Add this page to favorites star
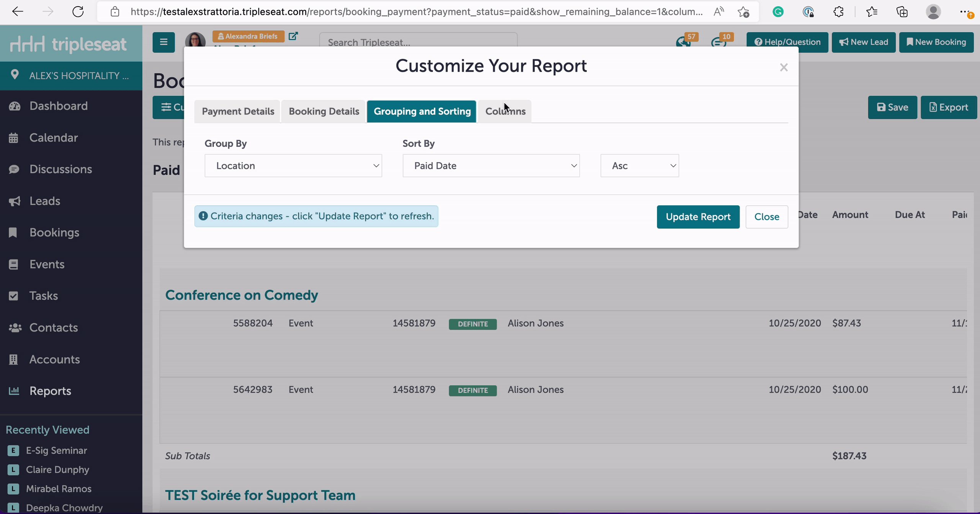 coord(743,12)
